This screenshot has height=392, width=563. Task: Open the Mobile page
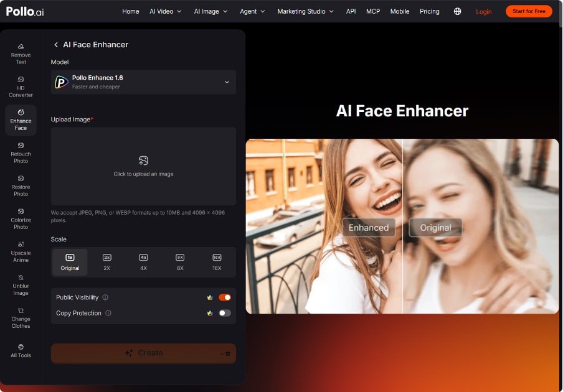click(400, 11)
